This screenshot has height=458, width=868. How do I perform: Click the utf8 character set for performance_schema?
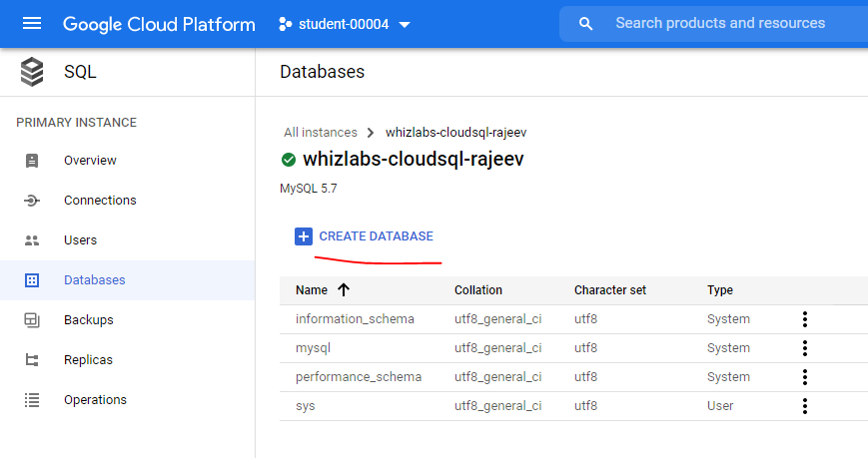(x=585, y=377)
